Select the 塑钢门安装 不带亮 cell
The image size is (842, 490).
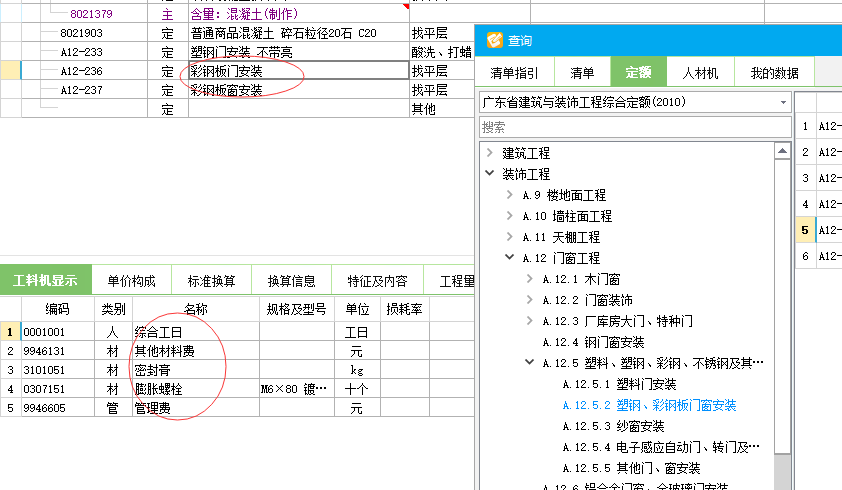(x=299, y=52)
